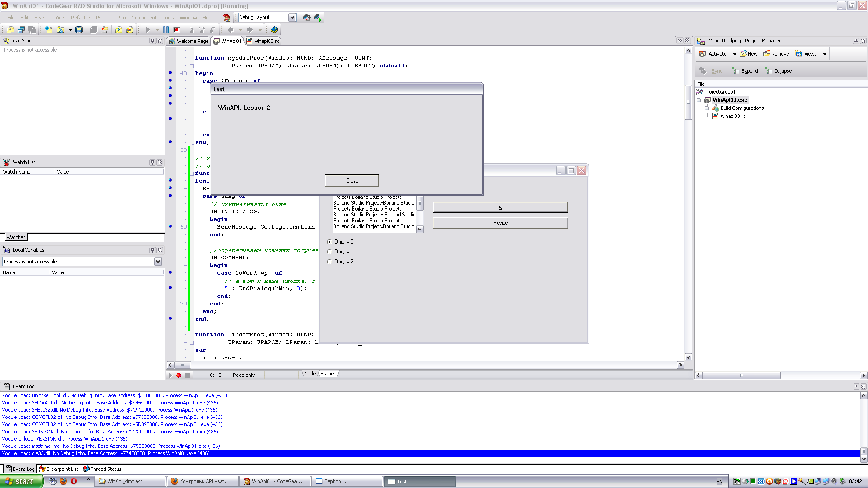
Task: Click the Save floppy disk toolbar icon
Action: coord(79,30)
